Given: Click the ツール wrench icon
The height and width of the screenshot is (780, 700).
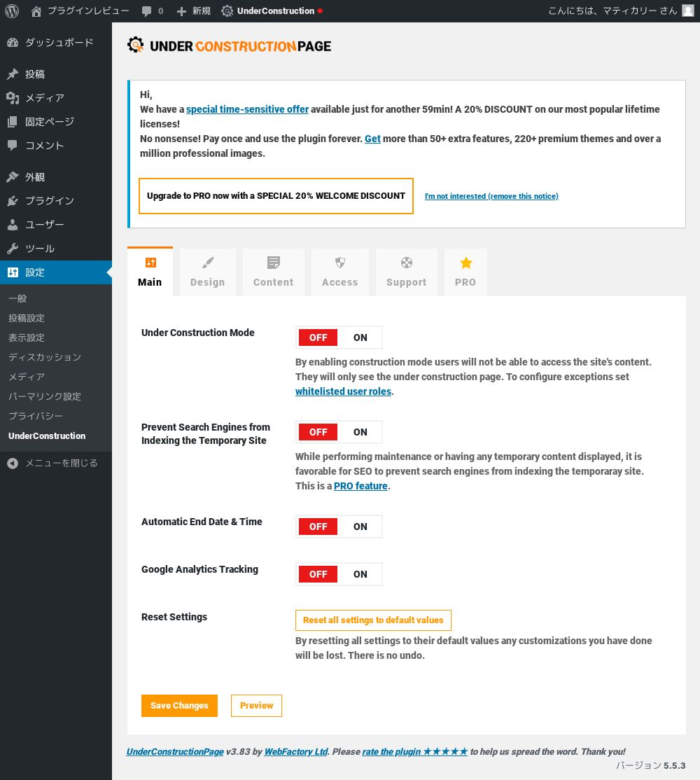Looking at the screenshot, I should (13, 249).
